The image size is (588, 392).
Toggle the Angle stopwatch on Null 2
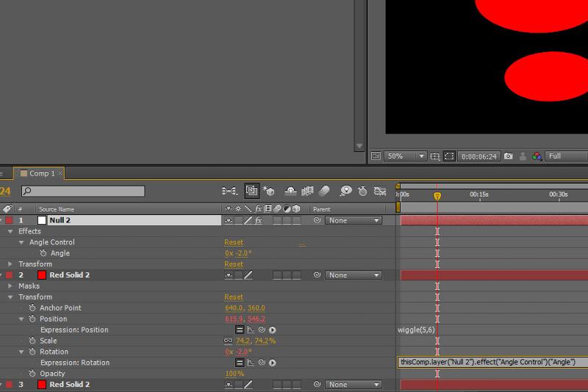[x=43, y=253]
